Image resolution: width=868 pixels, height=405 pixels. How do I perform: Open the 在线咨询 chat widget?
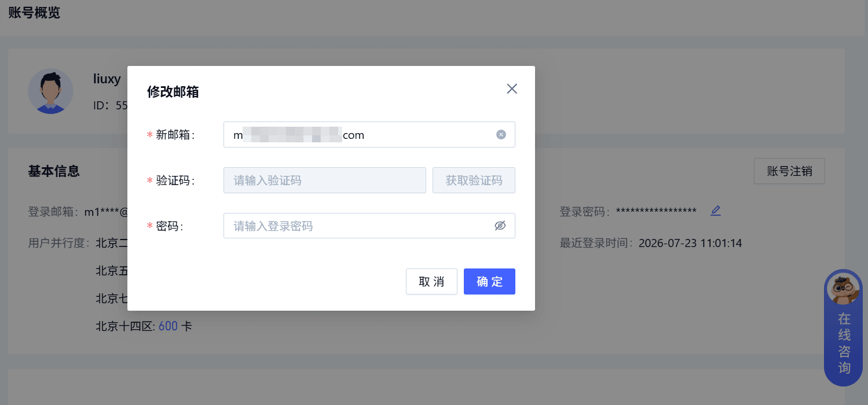pos(844,328)
